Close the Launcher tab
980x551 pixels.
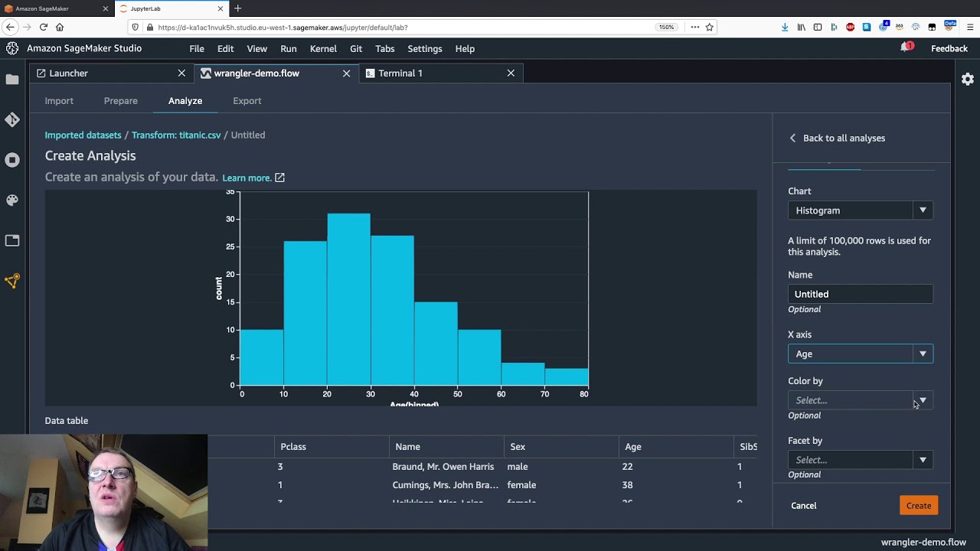coord(181,73)
